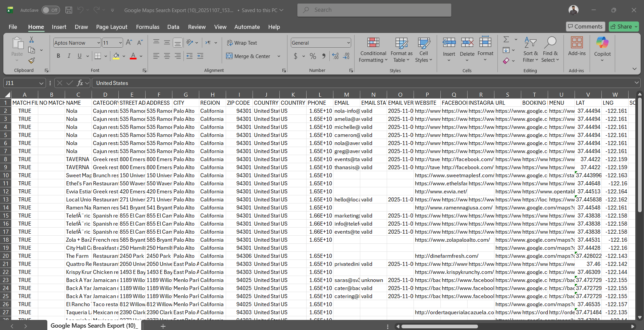Click the Insert Function fx icon
This screenshot has height=330, width=644.
coord(80,83)
